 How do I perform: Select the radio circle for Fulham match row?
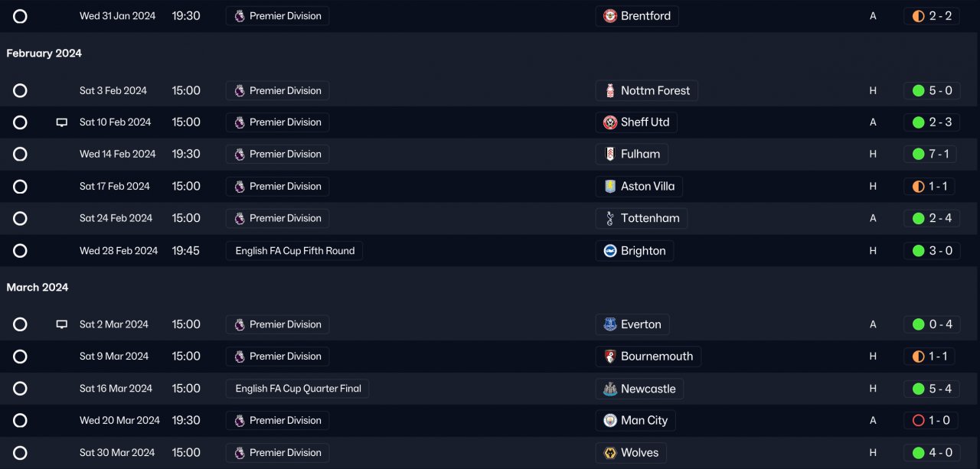pos(20,155)
